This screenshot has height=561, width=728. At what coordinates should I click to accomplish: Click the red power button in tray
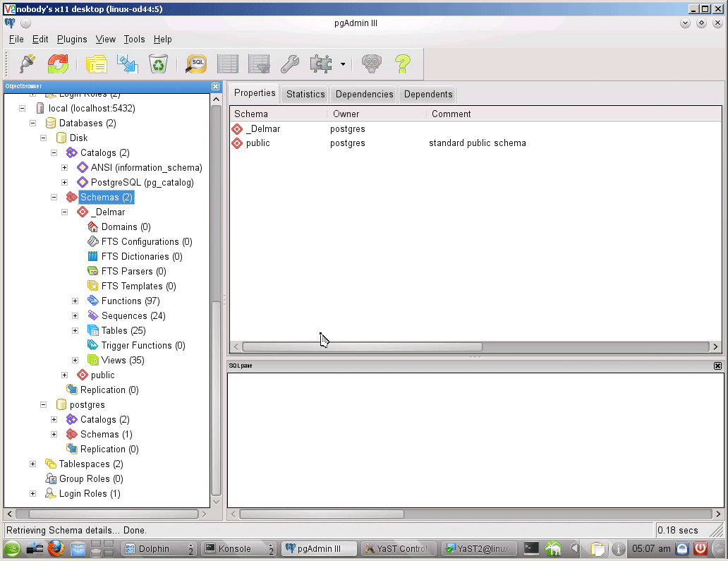point(700,548)
